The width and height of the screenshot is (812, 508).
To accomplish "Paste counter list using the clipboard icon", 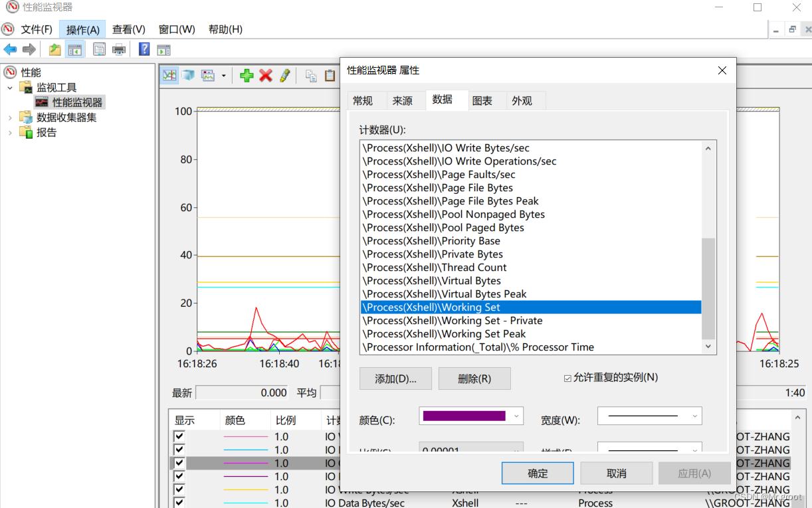I will tap(330, 76).
